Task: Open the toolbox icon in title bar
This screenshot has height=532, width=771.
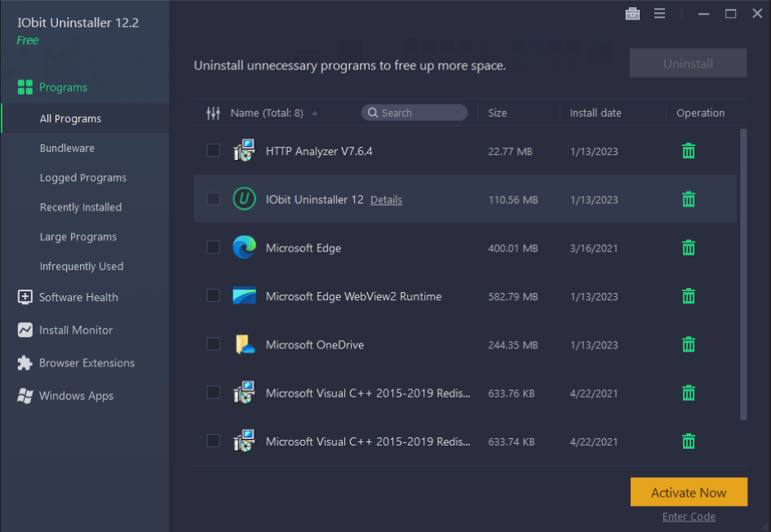Action: pos(632,13)
